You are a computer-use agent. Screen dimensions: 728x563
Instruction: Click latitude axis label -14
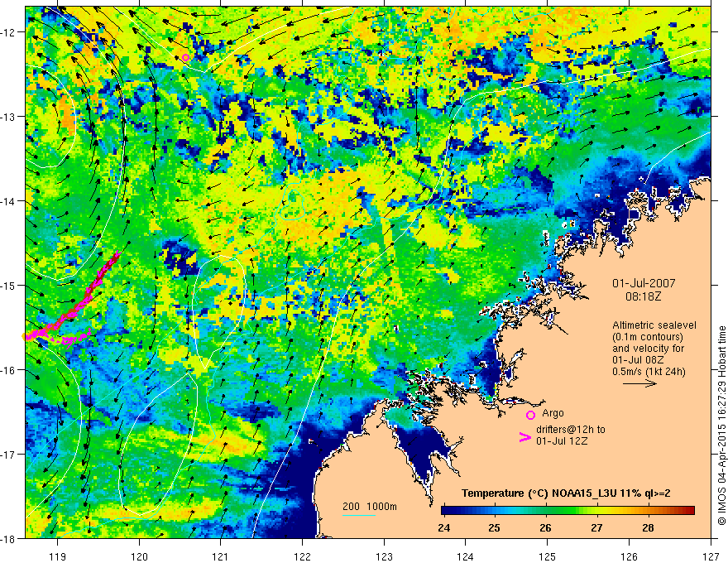(x=9, y=200)
